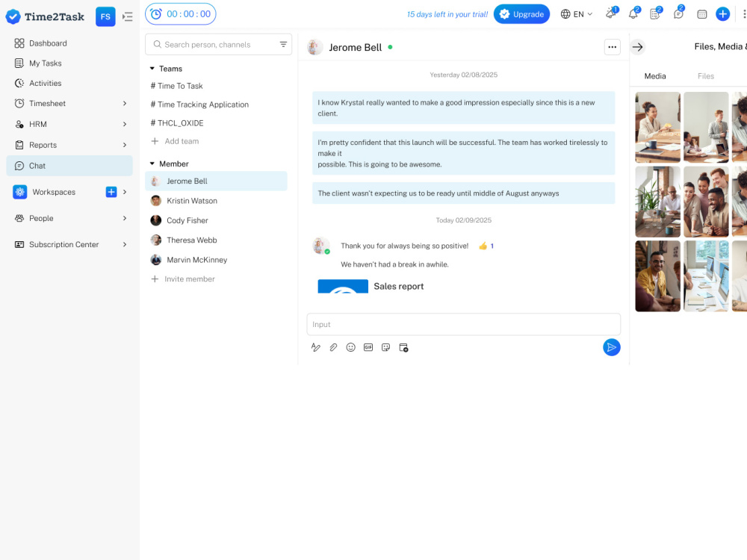Expand Subscription Center chevron

[x=125, y=244]
